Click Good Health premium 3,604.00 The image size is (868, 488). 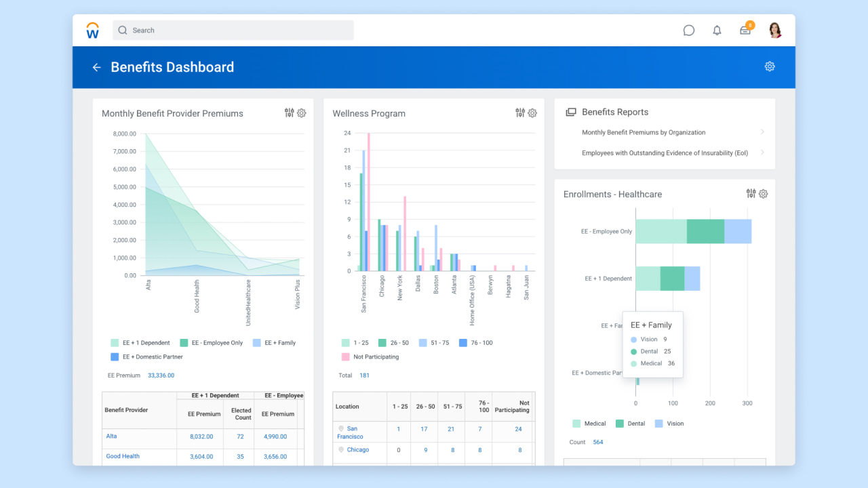[201, 457]
